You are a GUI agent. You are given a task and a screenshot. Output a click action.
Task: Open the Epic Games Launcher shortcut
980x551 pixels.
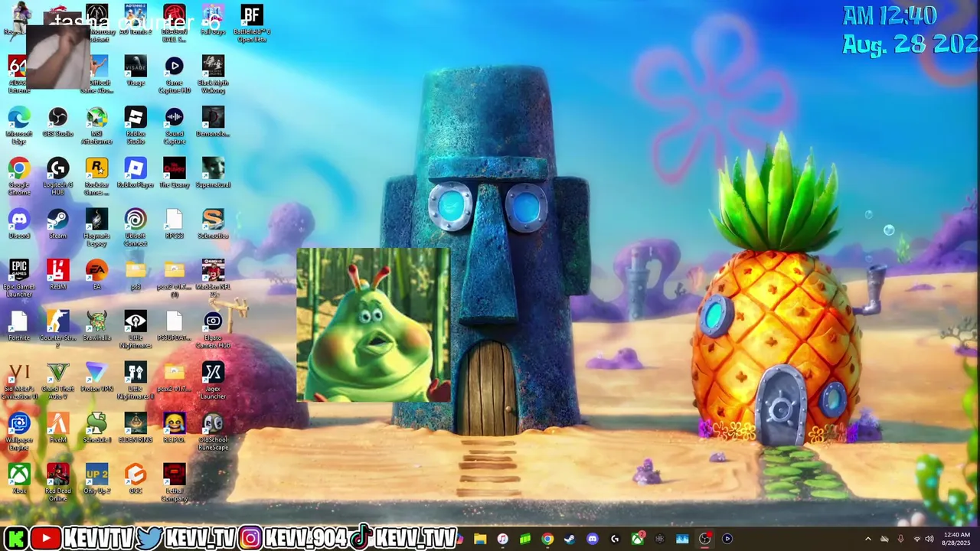(x=19, y=279)
